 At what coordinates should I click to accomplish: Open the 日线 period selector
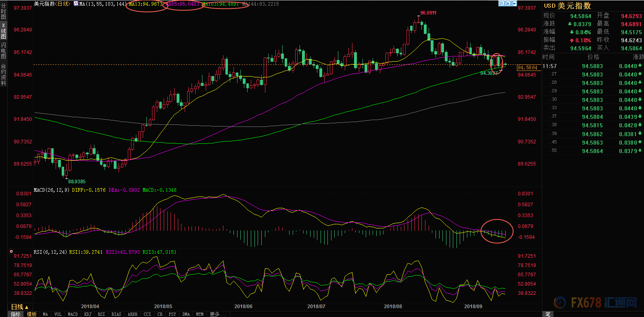tap(19, 307)
